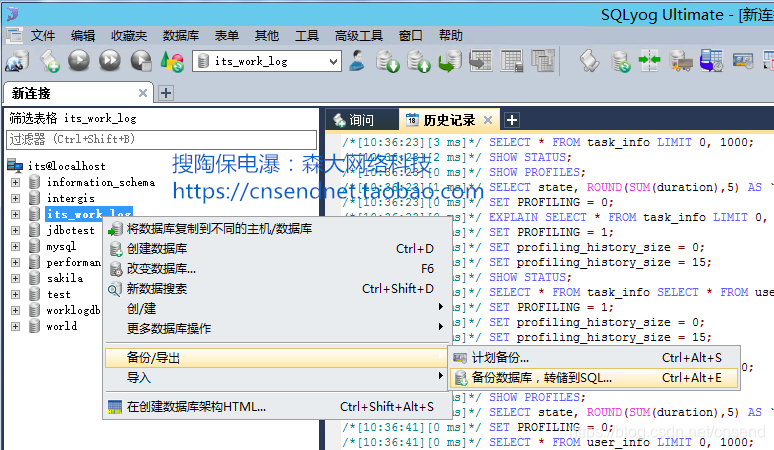Expand the its_work_log database node

click(15, 215)
